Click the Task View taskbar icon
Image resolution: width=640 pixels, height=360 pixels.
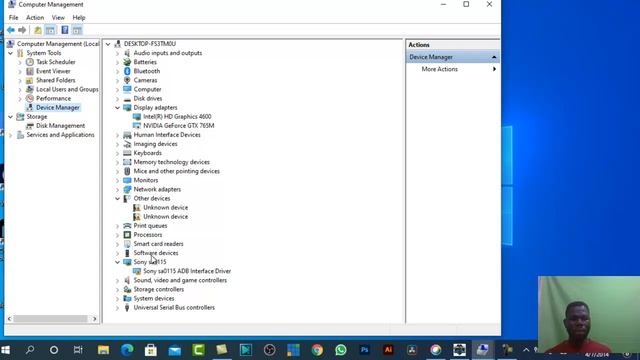coord(78,350)
